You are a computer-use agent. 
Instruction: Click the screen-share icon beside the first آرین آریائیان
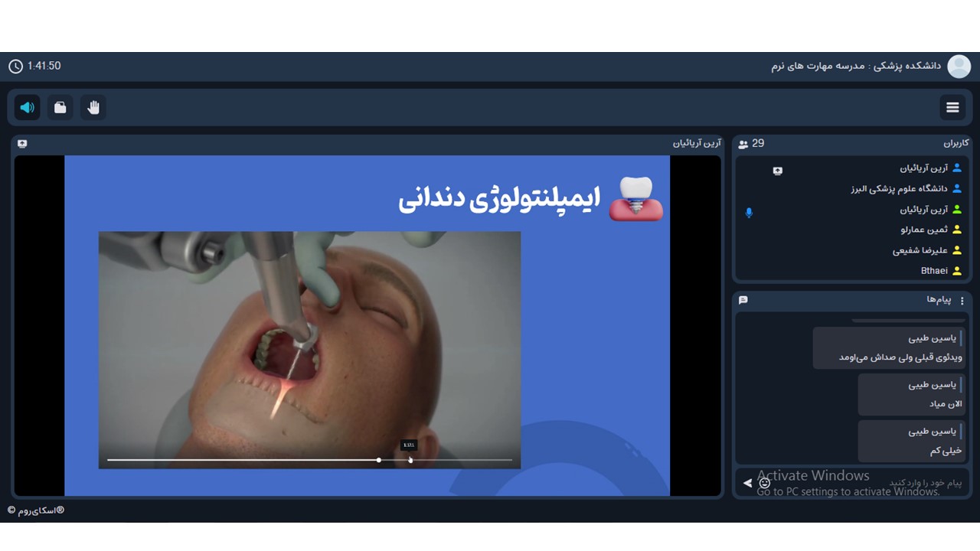778,171
